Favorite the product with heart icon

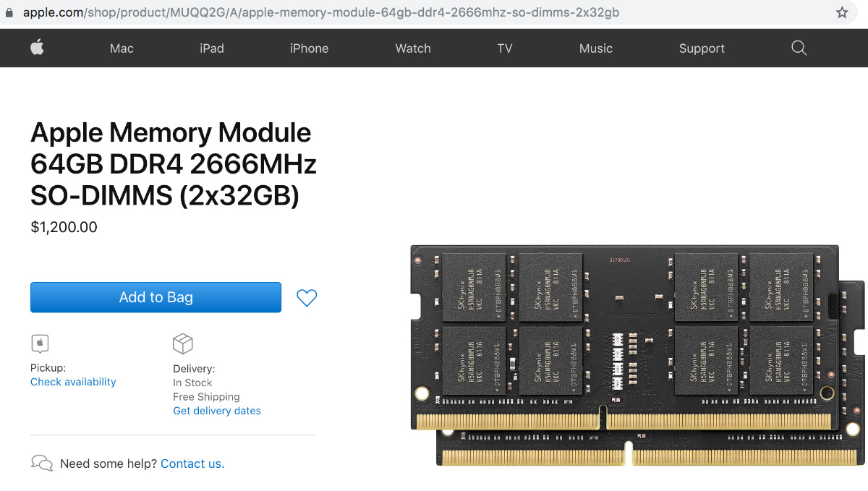(307, 297)
